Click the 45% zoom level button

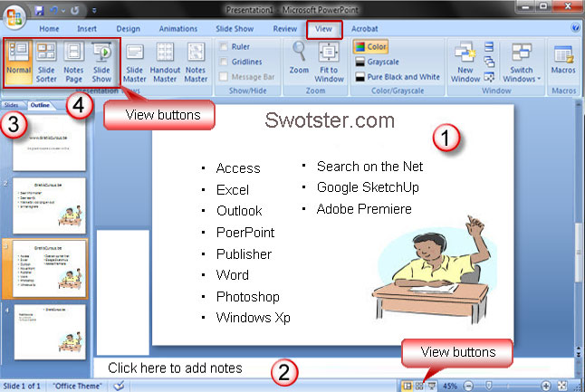click(x=450, y=386)
